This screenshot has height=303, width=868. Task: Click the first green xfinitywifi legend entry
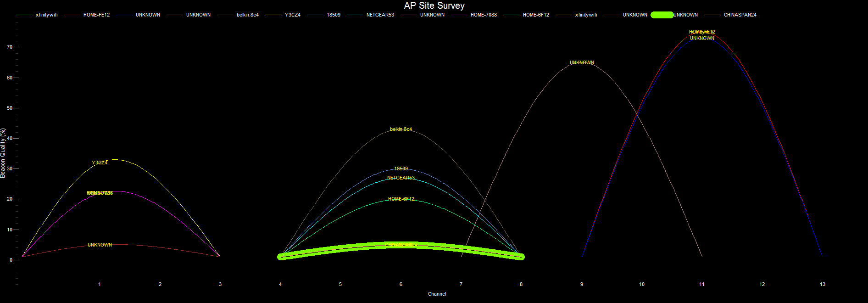[46, 15]
